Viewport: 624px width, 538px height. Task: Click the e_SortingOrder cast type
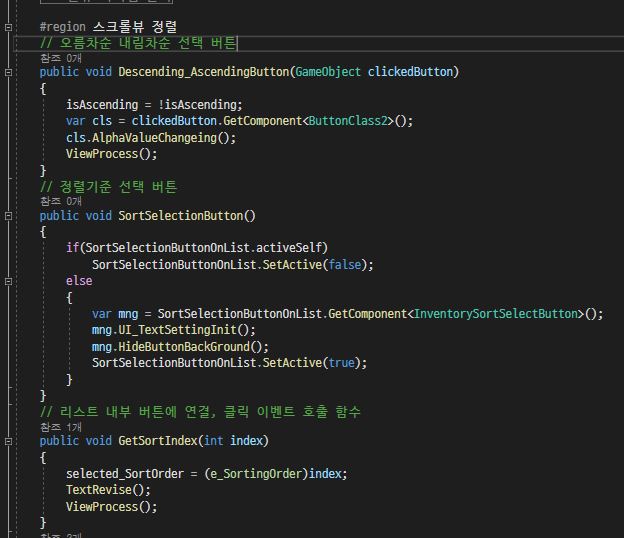coord(256,474)
